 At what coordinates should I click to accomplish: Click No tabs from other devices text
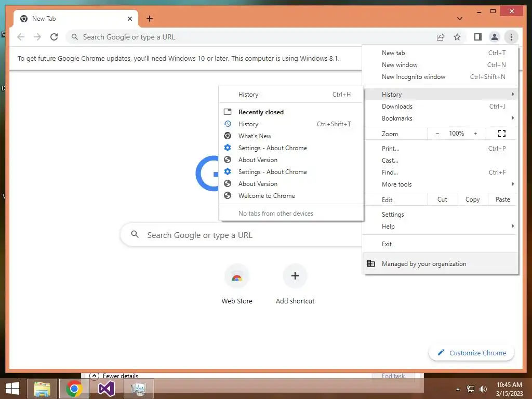point(276,214)
